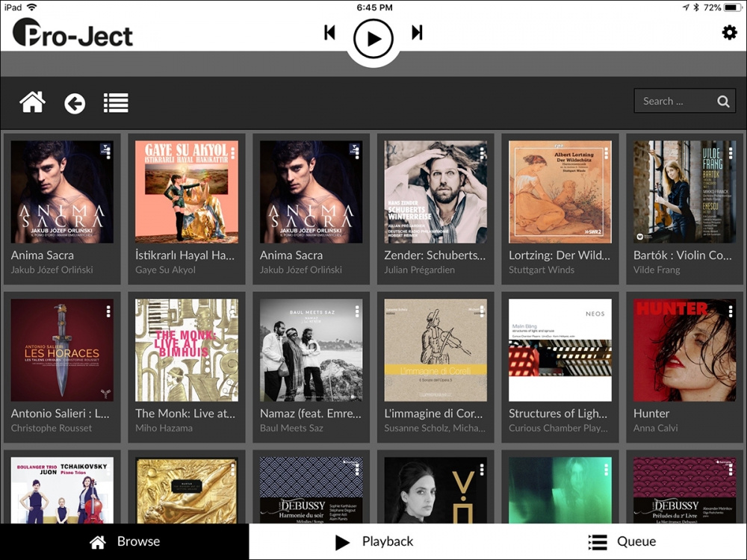Click the Pro-Ject logo
Image resolution: width=747 pixels, height=560 pixels.
71,34
